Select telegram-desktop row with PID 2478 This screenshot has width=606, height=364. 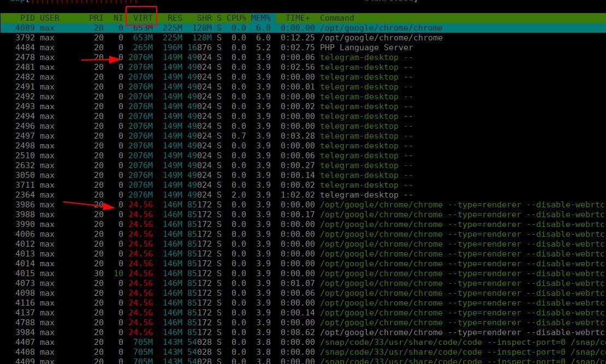[x=303, y=58]
